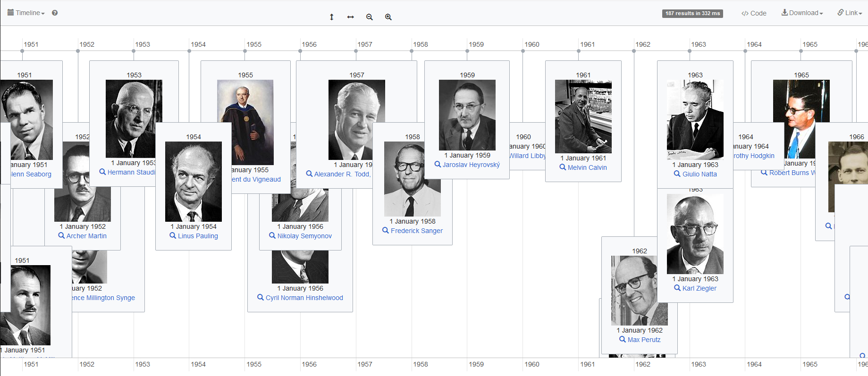The image size is (868, 376).
Task: Open the Download dropdown menu
Action: click(x=802, y=13)
